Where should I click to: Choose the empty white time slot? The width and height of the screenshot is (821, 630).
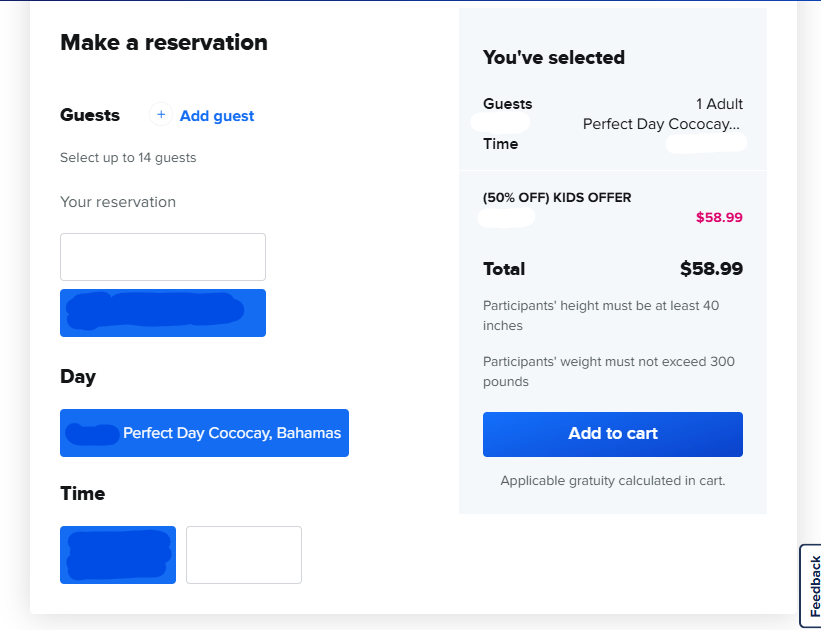click(244, 555)
